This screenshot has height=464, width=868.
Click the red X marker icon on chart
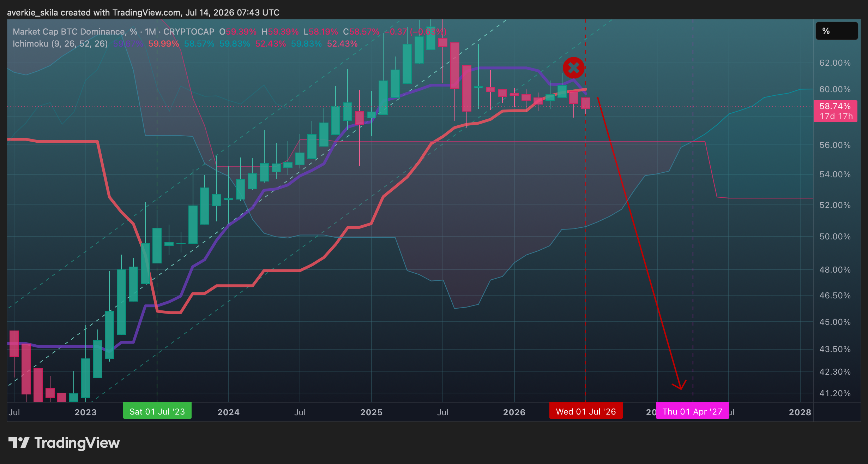pyautogui.click(x=573, y=67)
